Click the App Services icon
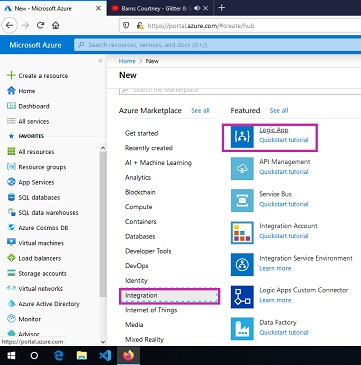 click(11, 182)
